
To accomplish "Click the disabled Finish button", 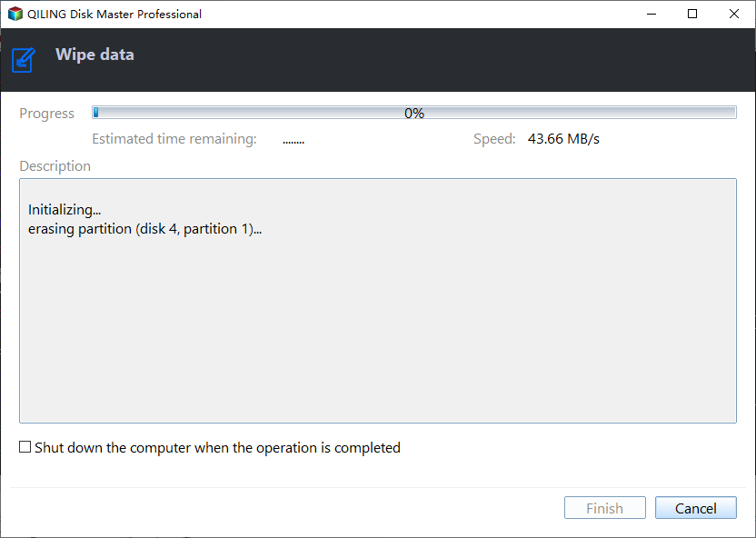I will [604, 508].
